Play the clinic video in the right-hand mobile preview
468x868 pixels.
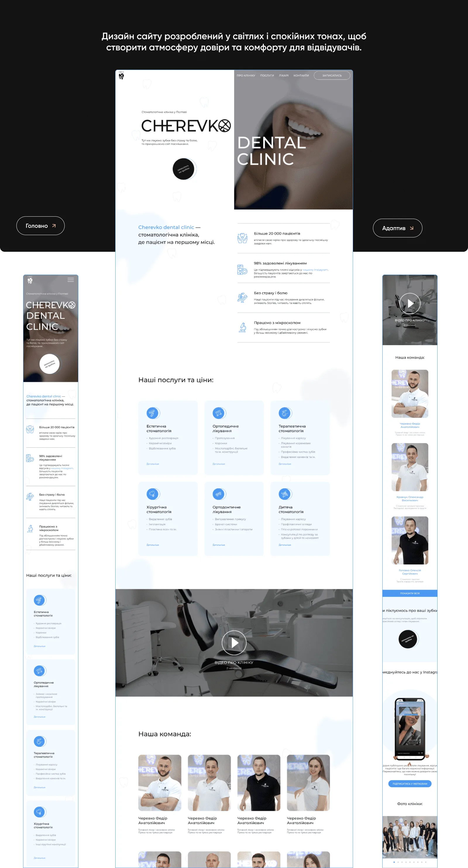tap(410, 303)
